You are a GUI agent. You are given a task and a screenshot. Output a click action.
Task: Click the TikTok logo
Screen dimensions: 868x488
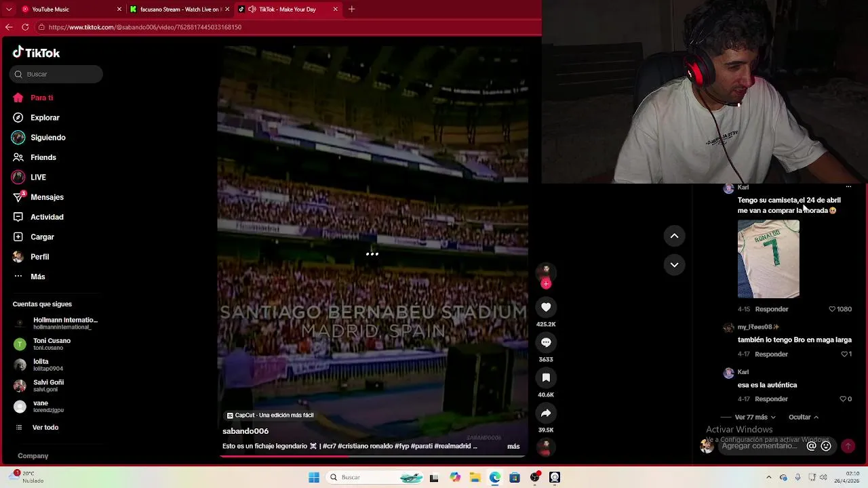tap(37, 53)
